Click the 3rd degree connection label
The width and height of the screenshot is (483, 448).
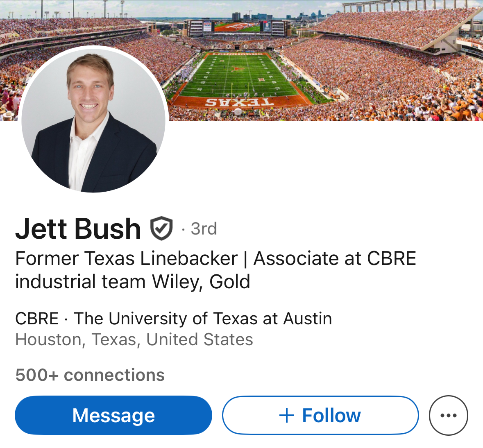(x=204, y=229)
